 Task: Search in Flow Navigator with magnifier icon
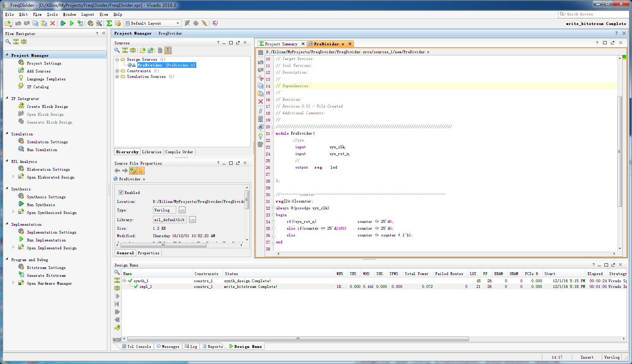point(8,42)
